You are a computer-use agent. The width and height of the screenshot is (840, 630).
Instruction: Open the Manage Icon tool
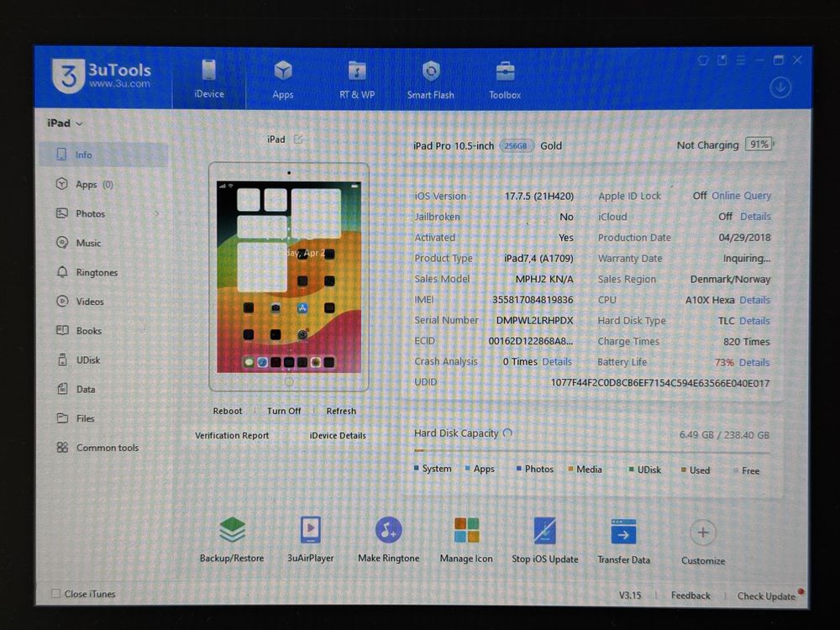coord(466,539)
